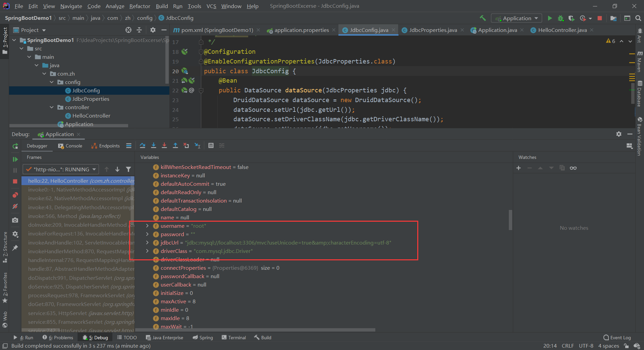
Task: Open the VCS menu
Action: coord(211,6)
